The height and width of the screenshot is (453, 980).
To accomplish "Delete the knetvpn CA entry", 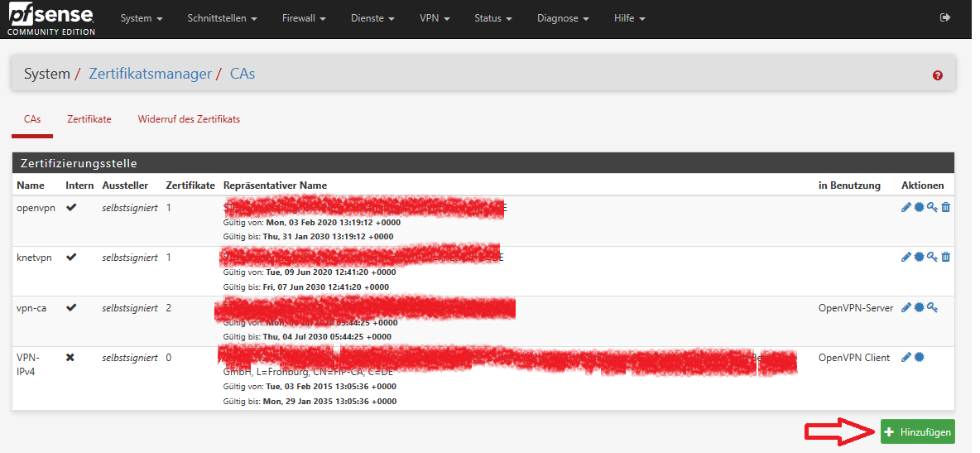I will (946, 258).
